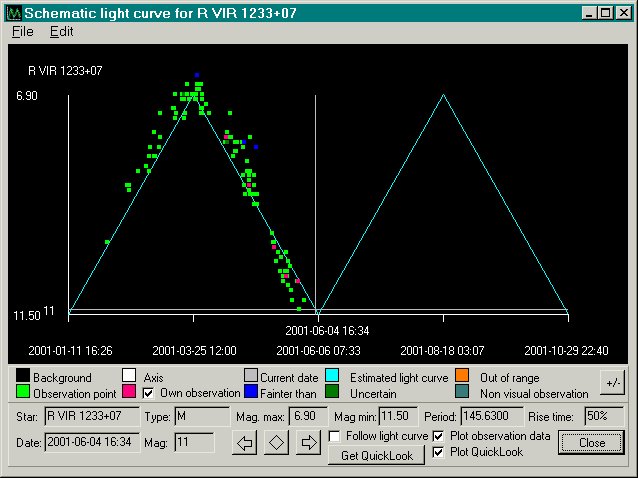Pick the gray Current date color swatch
This screenshot has height=478, width=638.
pyautogui.click(x=251, y=375)
